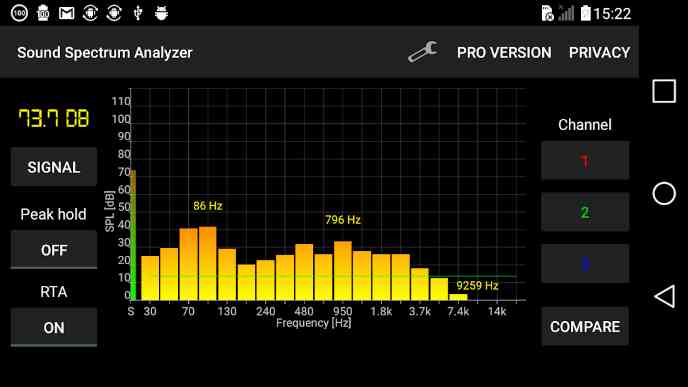Open PRIVACY menu item

click(x=599, y=53)
